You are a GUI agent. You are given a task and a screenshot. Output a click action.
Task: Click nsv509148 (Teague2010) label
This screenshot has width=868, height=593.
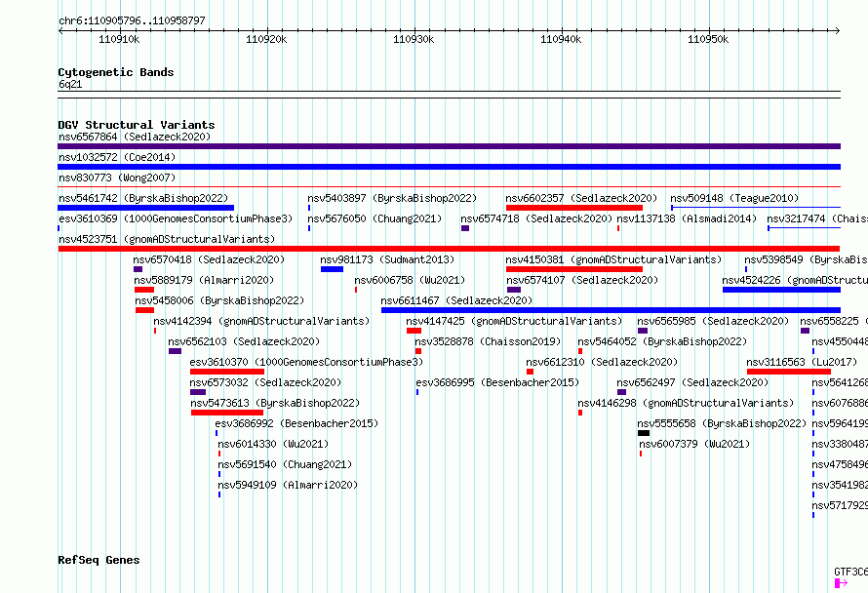pos(734,198)
